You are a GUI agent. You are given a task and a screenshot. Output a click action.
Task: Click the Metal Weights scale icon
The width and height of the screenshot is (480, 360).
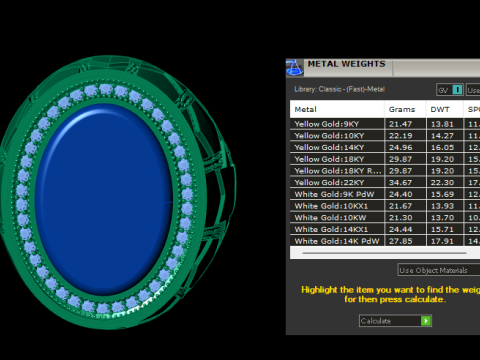[x=294, y=68]
